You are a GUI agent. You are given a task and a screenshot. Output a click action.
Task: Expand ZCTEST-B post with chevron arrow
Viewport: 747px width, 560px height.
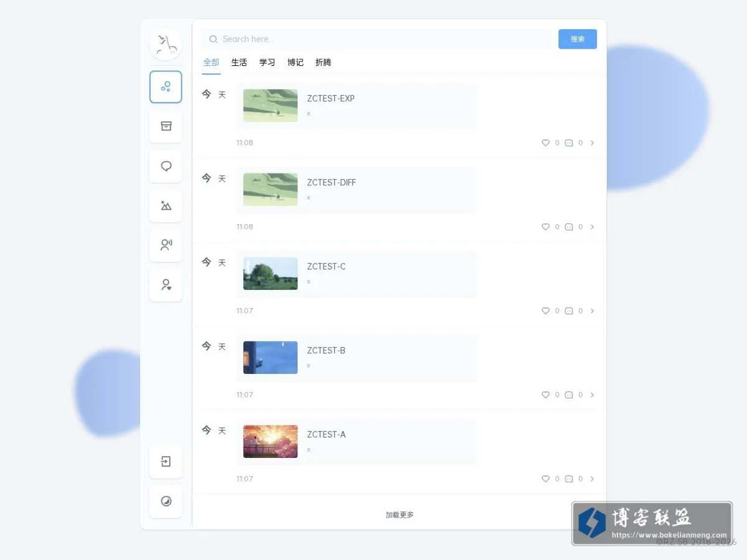[592, 395]
